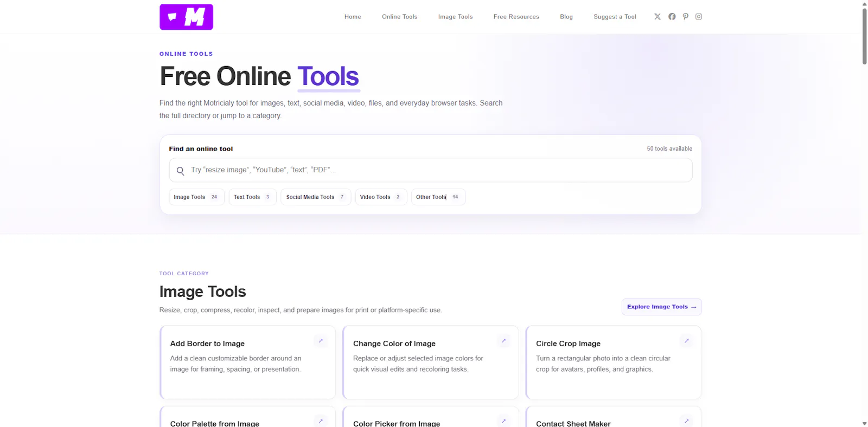Viewport: 868px width, 427px height.
Task: Open Suggest a Tool navigation item
Action: click(x=615, y=17)
